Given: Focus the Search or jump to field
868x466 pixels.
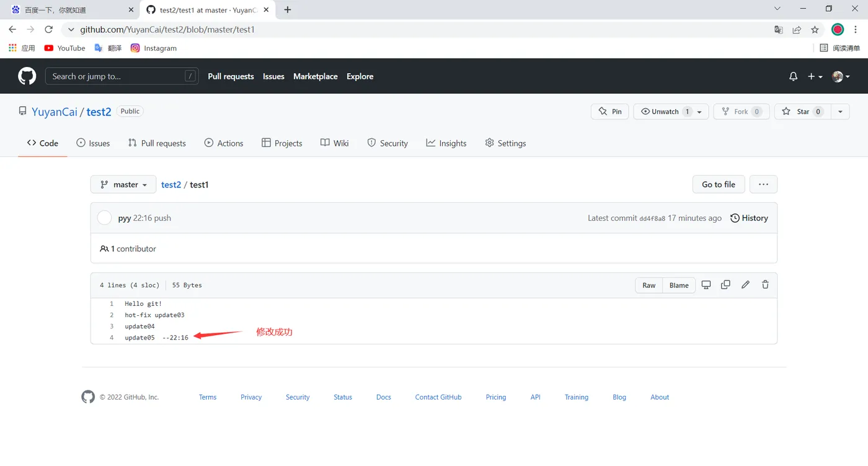Looking at the screenshot, I should click(122, 76).
